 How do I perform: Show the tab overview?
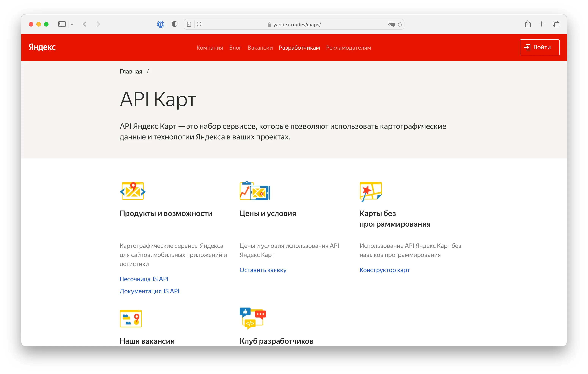(x=556, y=24)
